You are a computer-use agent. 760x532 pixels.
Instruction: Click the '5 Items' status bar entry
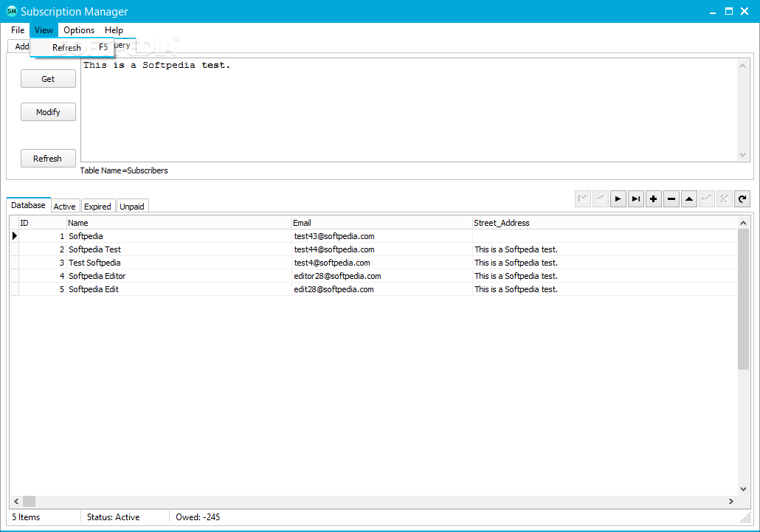(x=26, y=517)
